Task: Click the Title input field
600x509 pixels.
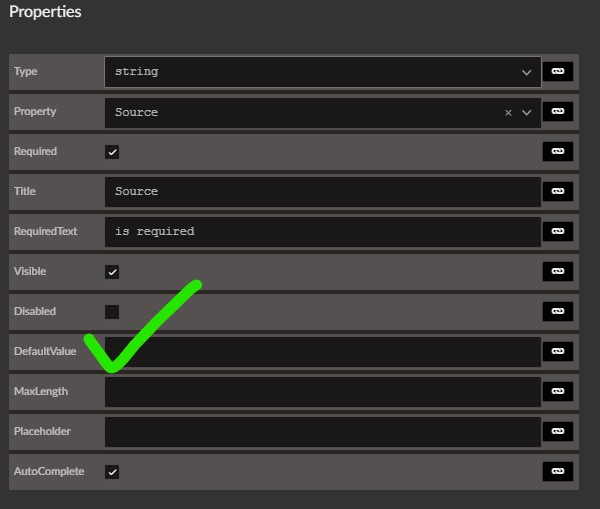Action: click(x=323, y=192)
